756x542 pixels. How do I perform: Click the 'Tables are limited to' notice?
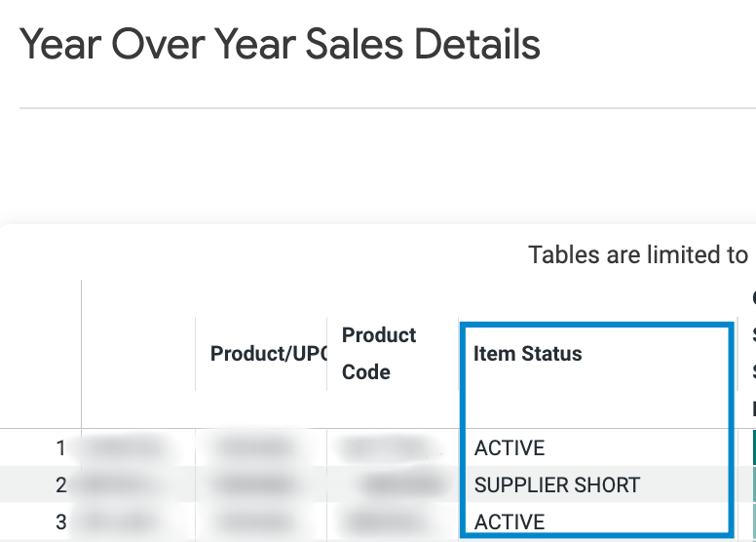pos(637,254)
